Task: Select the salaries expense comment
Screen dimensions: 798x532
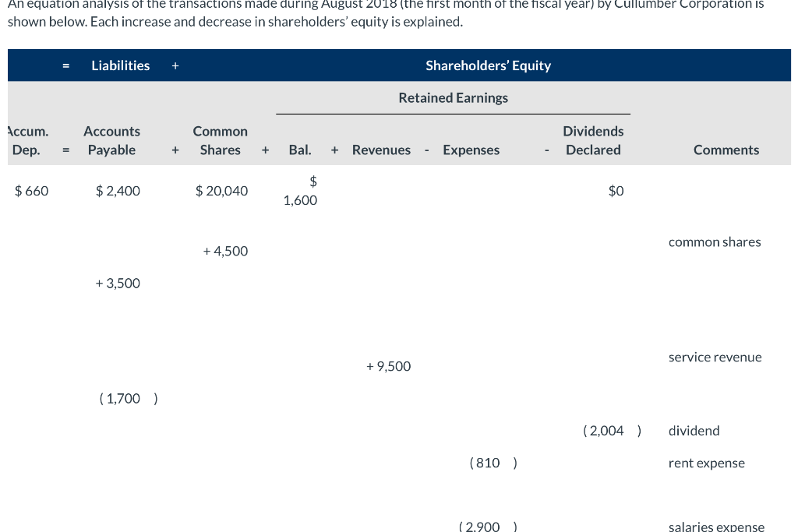Action: (x=716, y=527)
